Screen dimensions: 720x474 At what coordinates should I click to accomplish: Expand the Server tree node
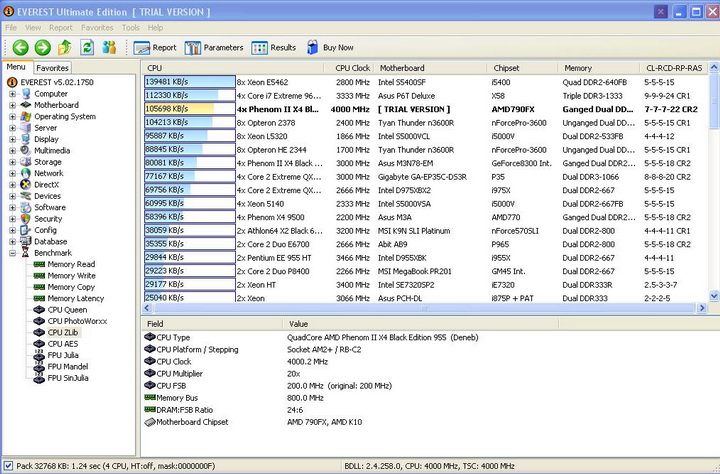click(12, 128)
